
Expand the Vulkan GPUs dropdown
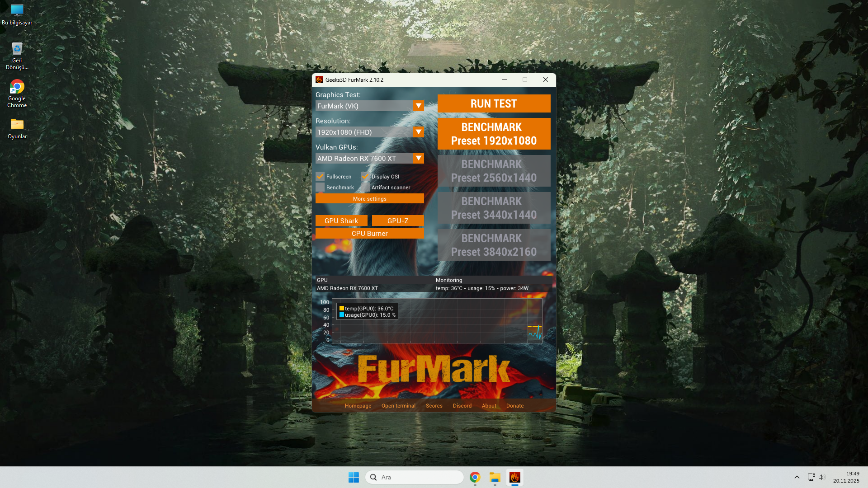[369, 158]
